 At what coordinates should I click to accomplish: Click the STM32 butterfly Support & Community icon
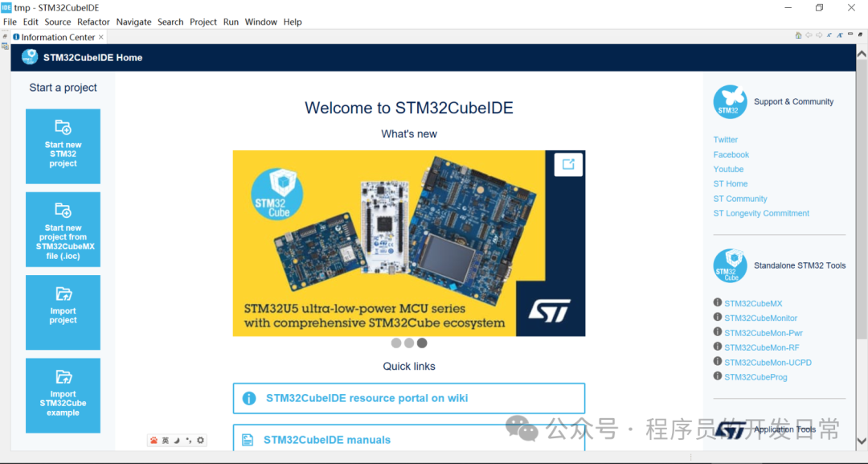pos(730,101)
